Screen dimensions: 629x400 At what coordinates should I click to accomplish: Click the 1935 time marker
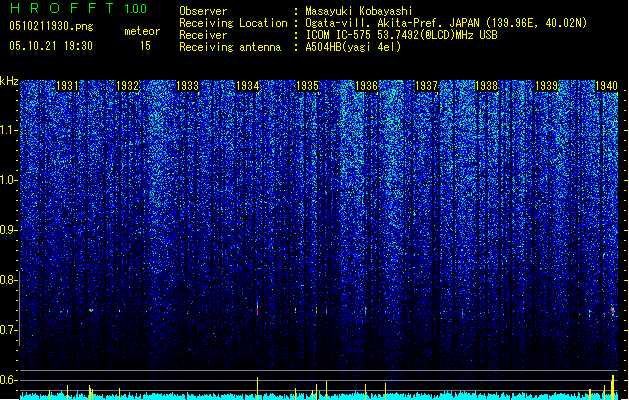point(307,86)
